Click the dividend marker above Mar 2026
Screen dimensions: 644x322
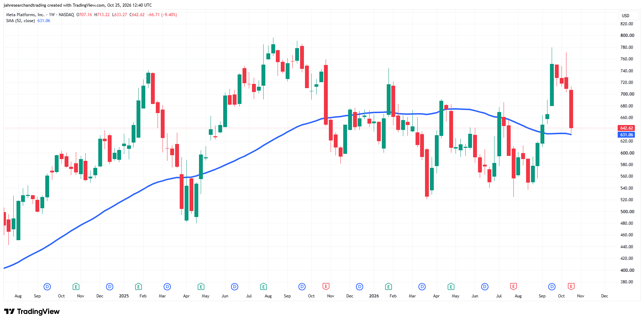(x=422, y=287)
